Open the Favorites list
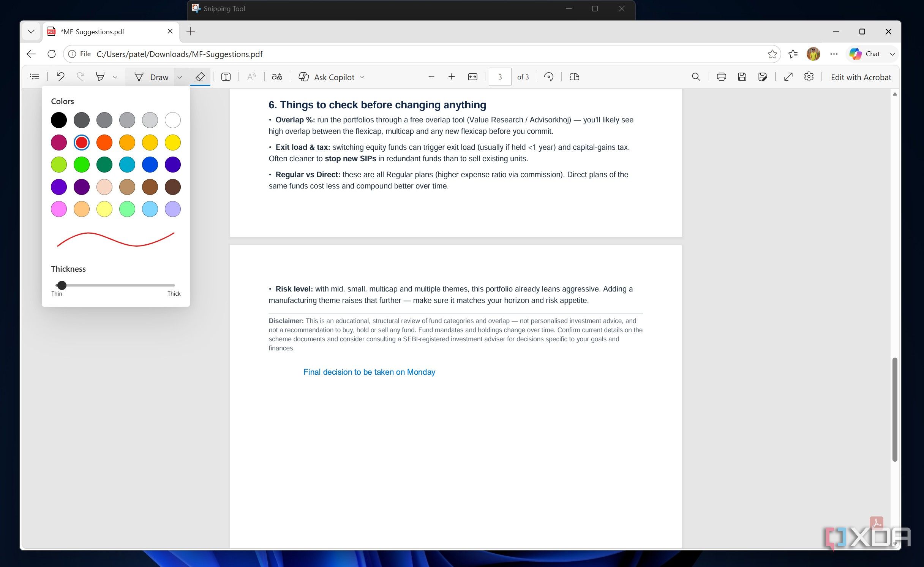 (x=793, y=54)
